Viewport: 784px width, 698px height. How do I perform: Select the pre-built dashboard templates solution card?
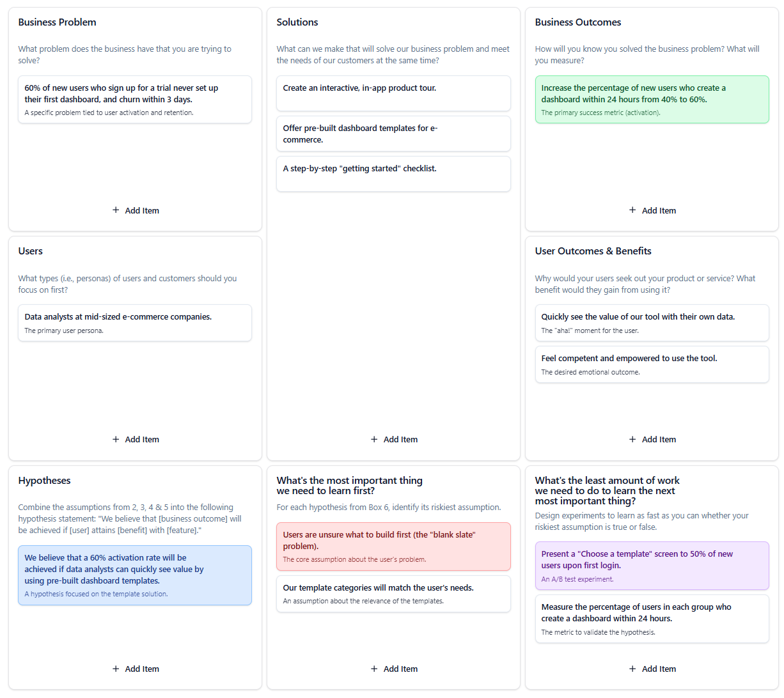pos(393,134)
